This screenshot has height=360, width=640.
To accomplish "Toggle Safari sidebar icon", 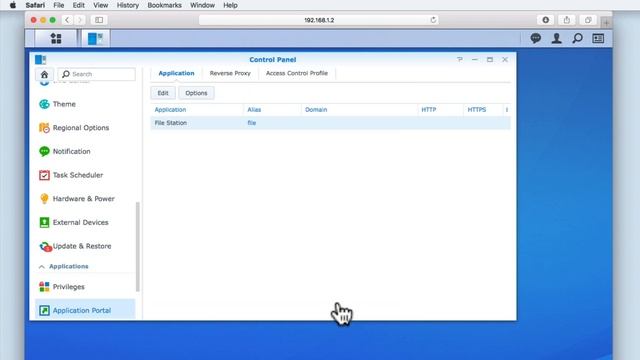I will pos(99,20).
